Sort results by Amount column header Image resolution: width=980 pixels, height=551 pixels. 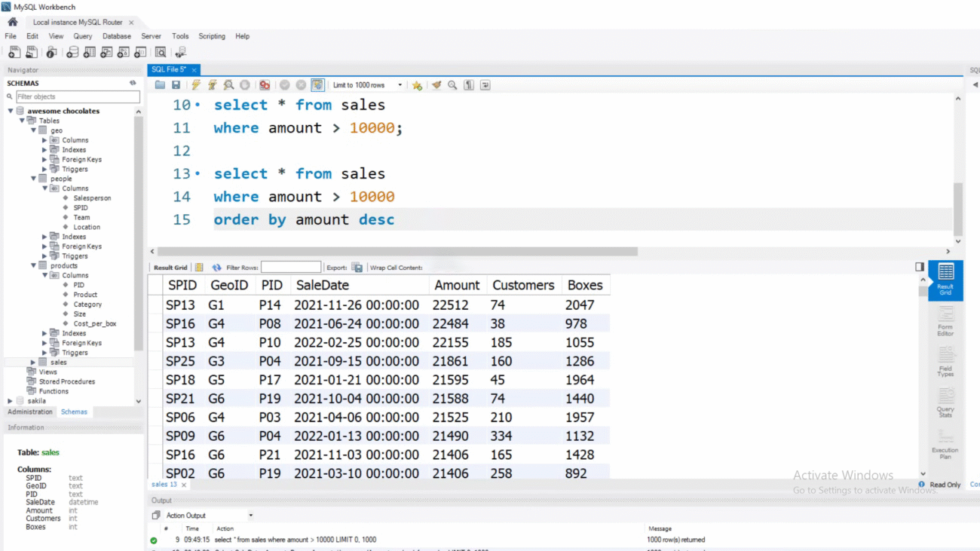456,285
